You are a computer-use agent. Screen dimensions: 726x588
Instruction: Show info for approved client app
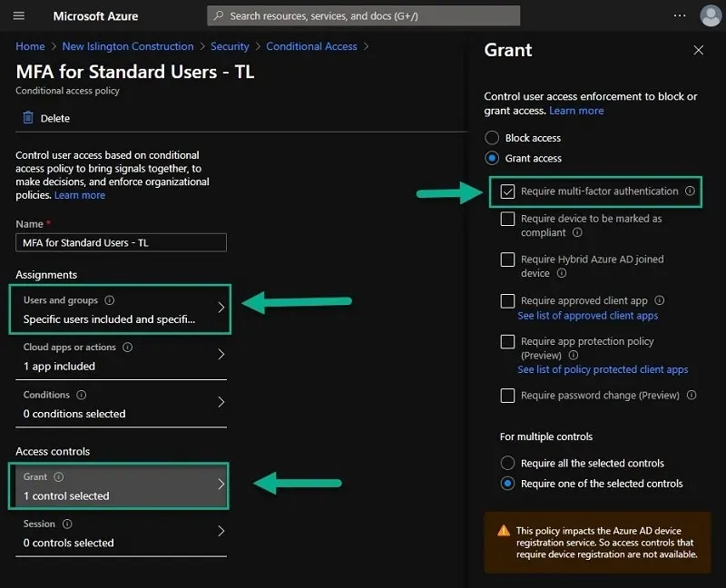(x=660, y=300)
